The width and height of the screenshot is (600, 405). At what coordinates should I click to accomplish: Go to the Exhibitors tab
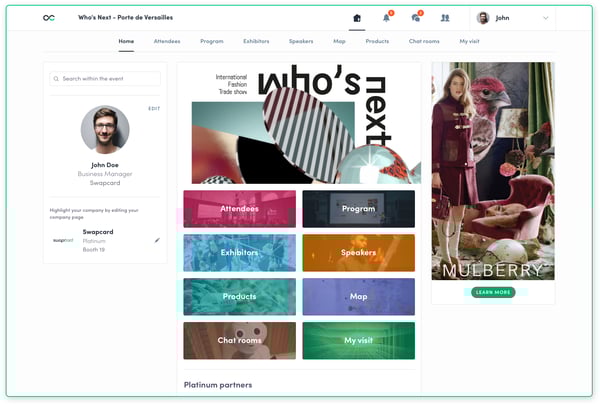[256, 41]
